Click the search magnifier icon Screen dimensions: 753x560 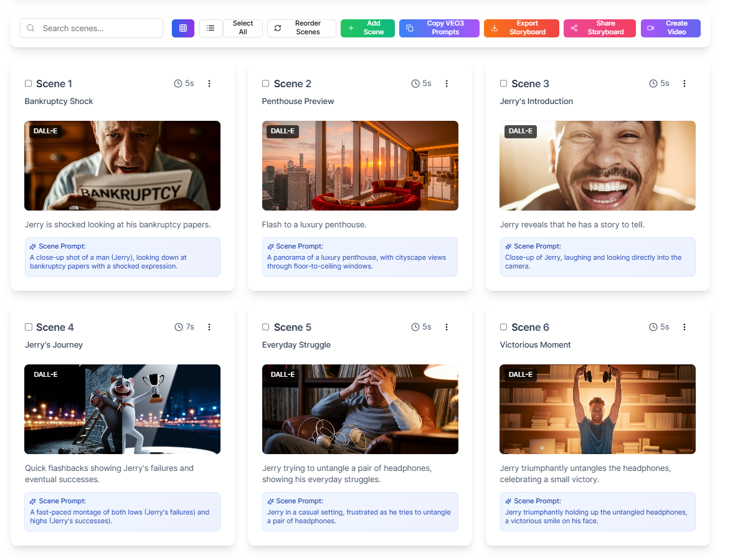(x=30, y=28)
